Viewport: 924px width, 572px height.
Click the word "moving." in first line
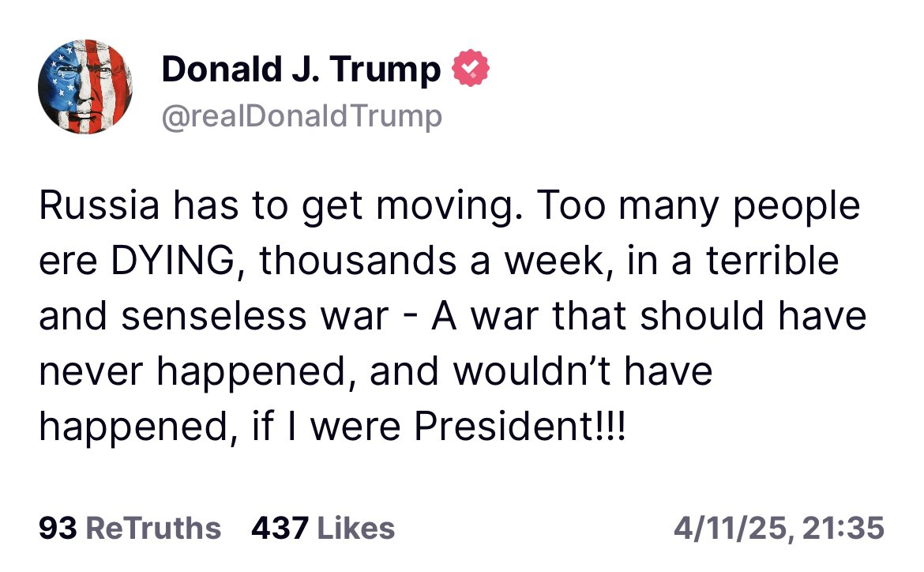pyautogui.click(x=449, y=207)
